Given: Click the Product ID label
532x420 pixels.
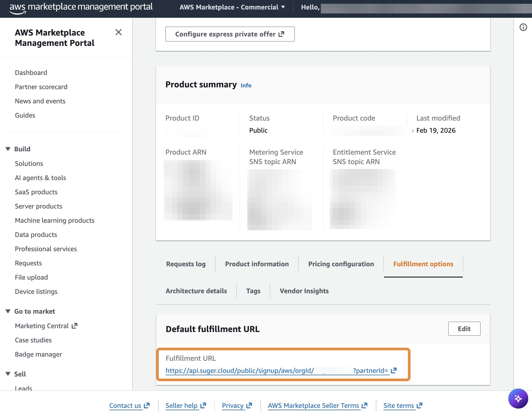Looking at the screenshot, I should (182, 118).
